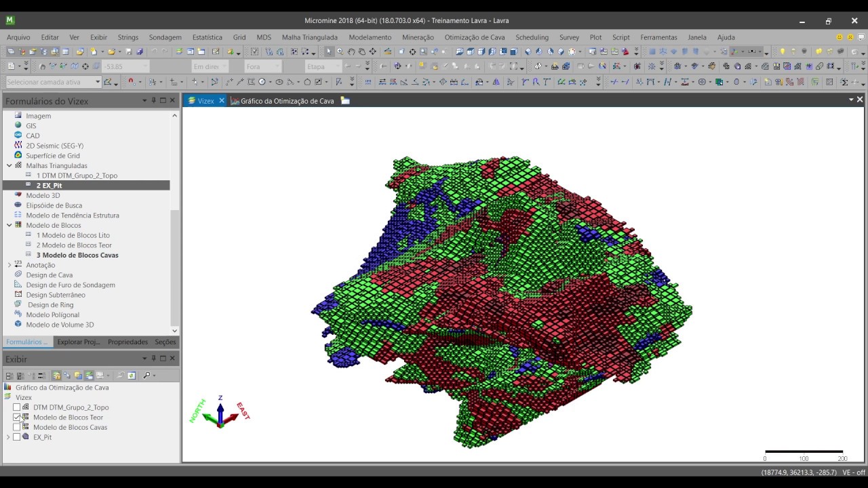Enable Modelo de Blocos Cavas layer checkbox

17,427
